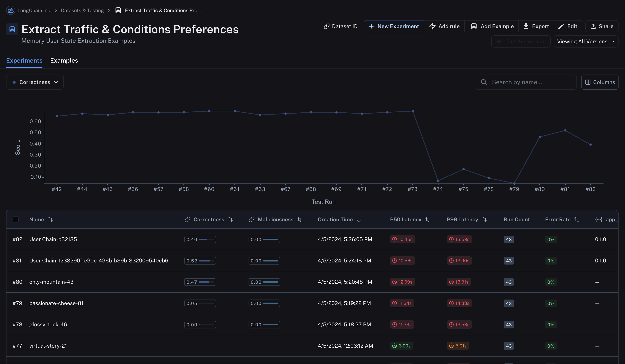Click the Edit pencil icon
625x364 pixels.
(x=561, y=26)
